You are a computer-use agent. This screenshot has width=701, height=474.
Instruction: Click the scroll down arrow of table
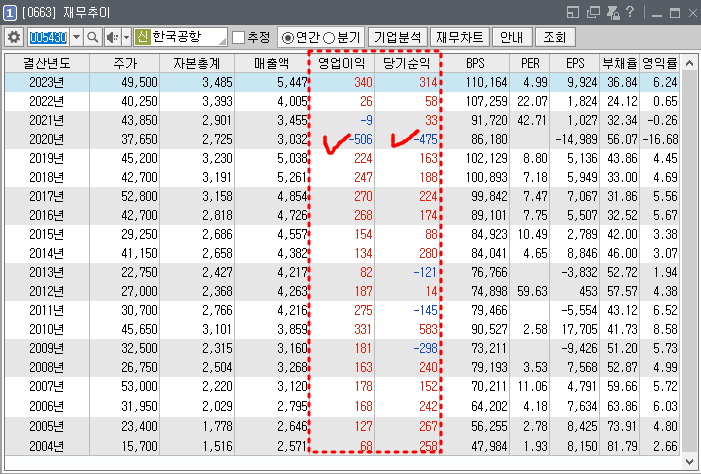pyautogui.click(x=689, y=461)
